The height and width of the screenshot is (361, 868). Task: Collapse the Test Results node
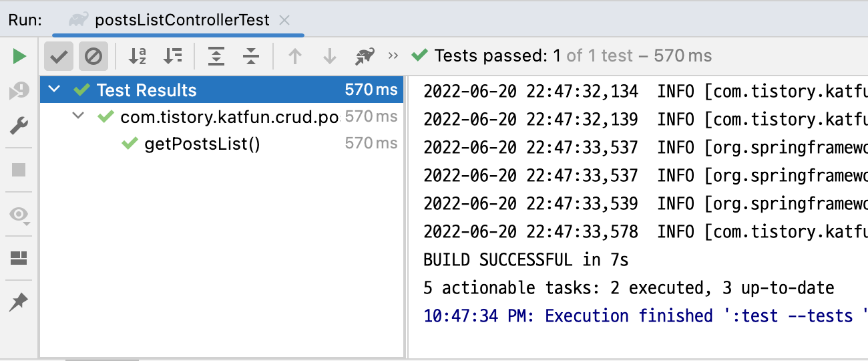(x=55, y=90)
